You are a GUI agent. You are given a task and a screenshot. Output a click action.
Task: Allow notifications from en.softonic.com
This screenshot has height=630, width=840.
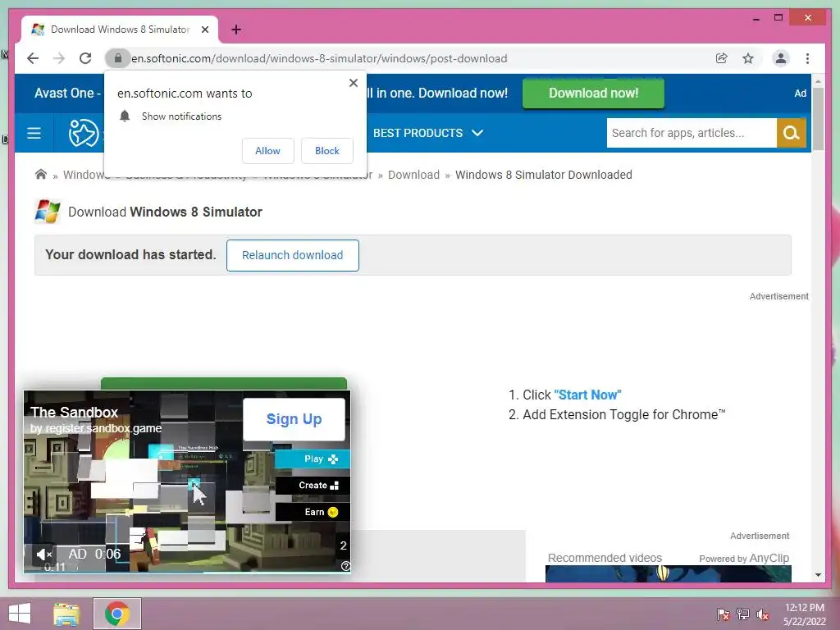pos(268,151)
